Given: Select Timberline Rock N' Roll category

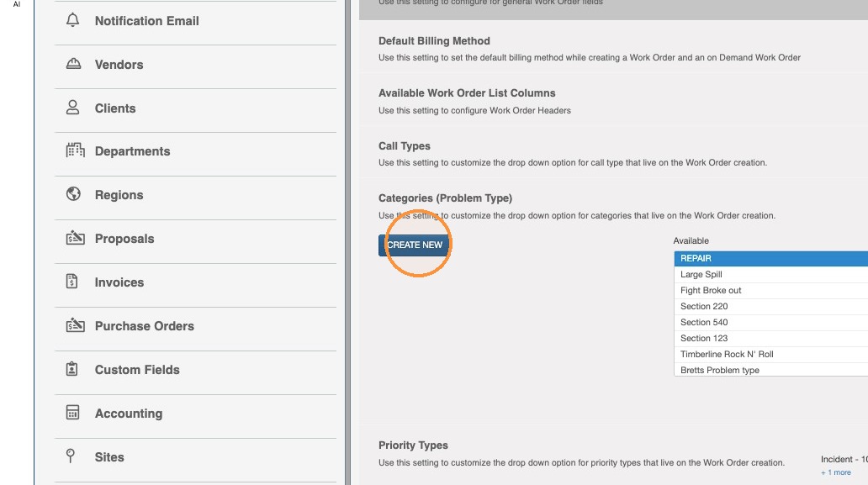Looking at the screenshot, I should coord(771,355).
